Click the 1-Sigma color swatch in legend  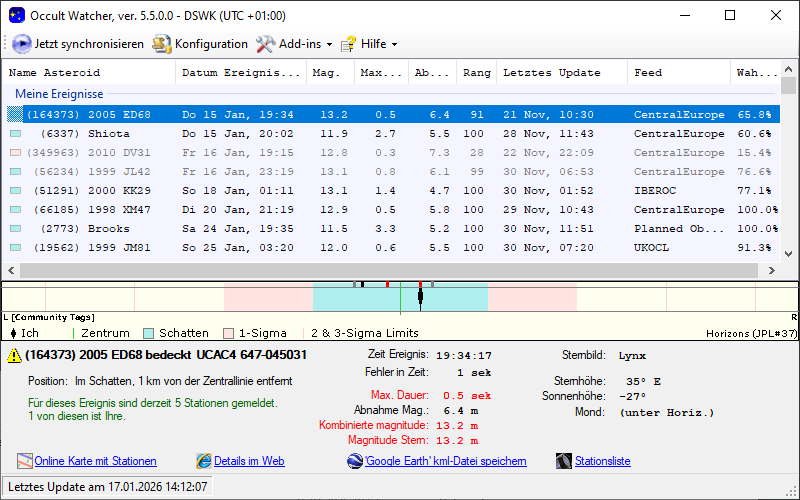[x=229, y=334]
